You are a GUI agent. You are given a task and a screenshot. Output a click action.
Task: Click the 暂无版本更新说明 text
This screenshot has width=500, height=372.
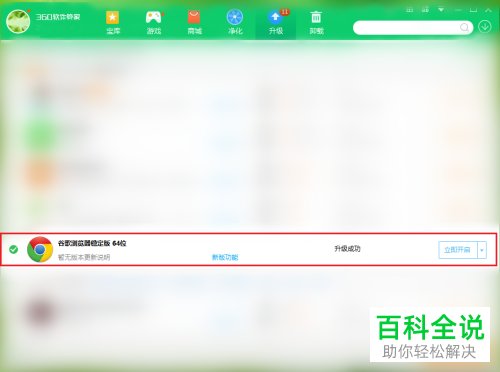click(x=84, y=257)
